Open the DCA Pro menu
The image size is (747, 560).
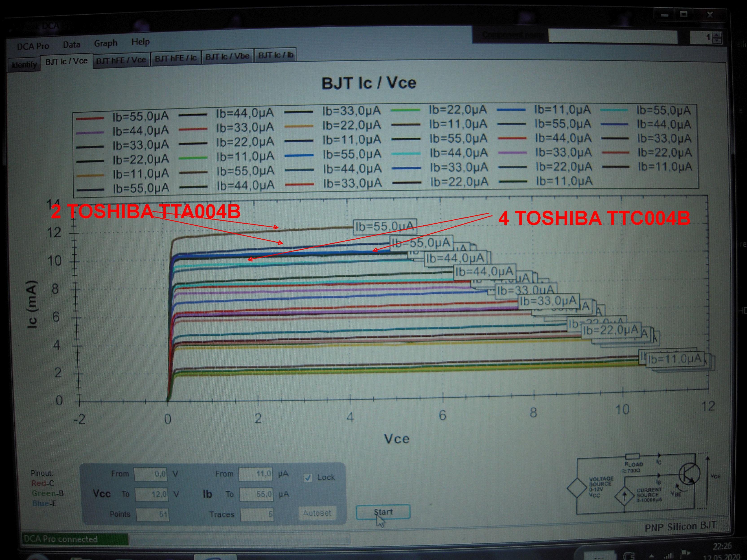click(33, 46)
